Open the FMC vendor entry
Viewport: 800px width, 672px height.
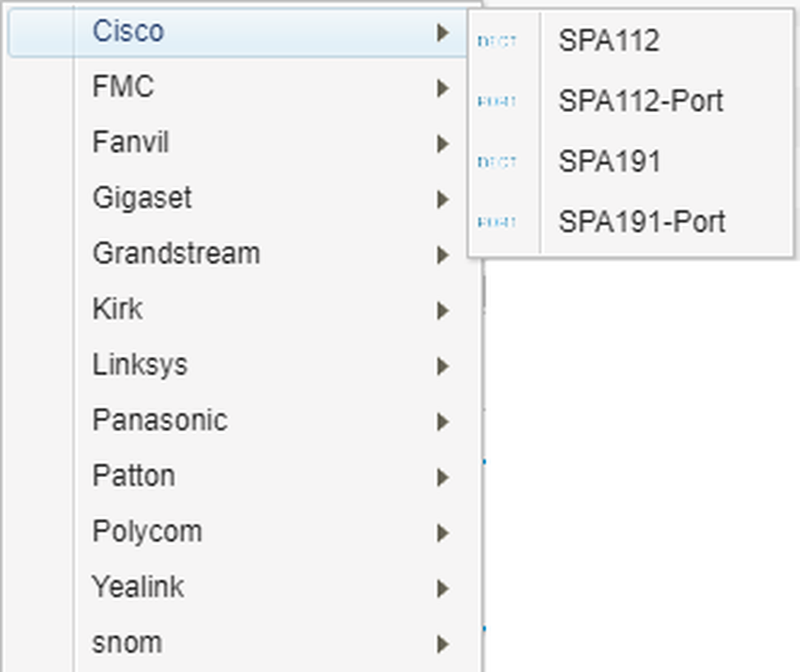(243, 88)
